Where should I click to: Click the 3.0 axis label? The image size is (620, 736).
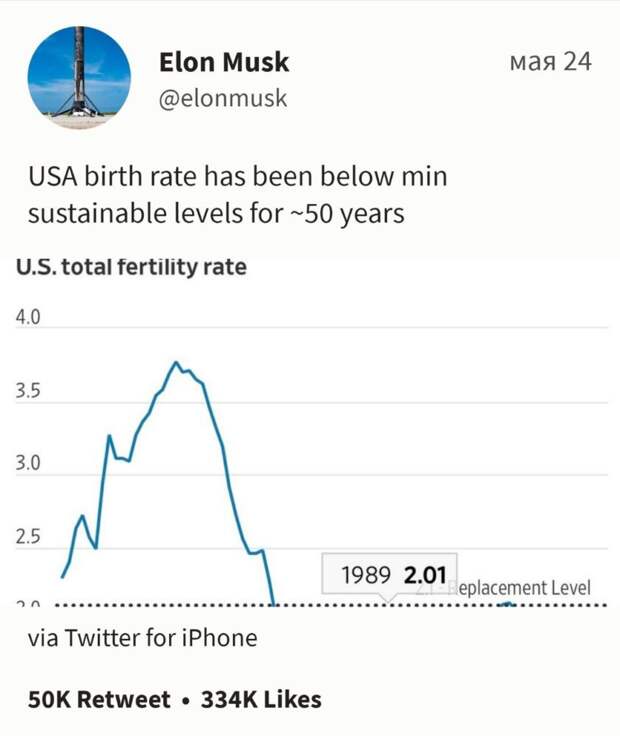[28, 463]
